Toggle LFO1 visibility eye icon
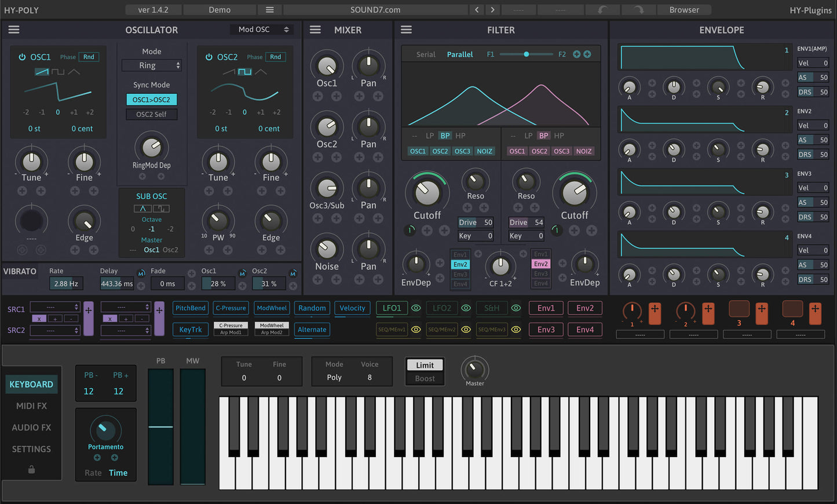The height and width of the screenshot is (504, 837). 416,308
